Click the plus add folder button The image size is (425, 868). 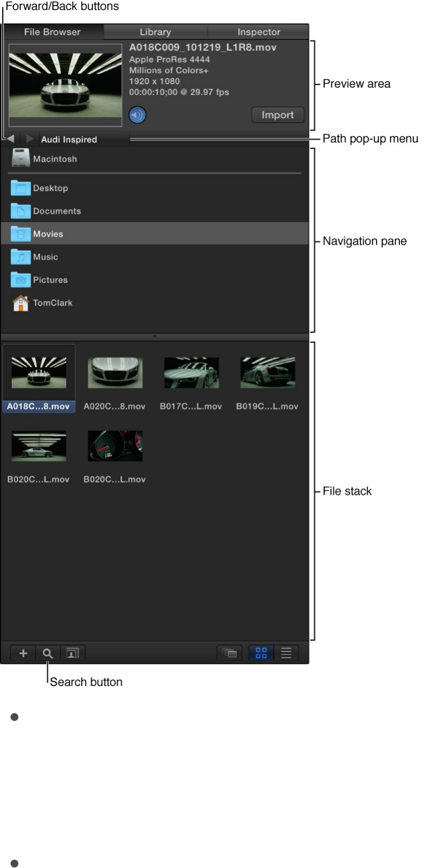(x=23, y=653)
